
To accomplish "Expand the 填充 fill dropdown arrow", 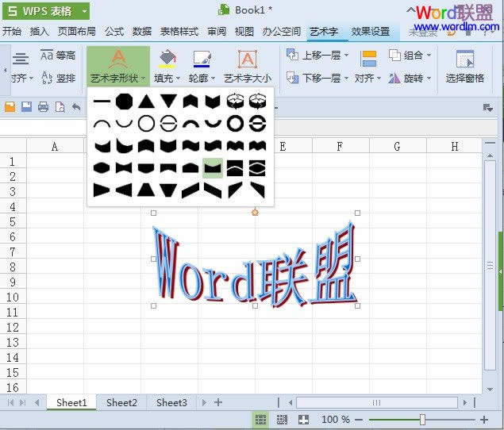I will click(x=178, y=78).
